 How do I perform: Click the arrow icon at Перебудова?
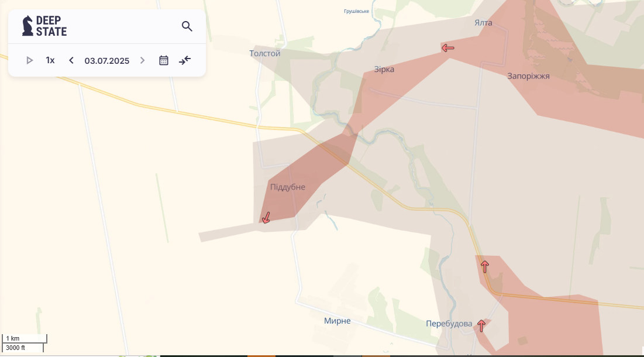(481, 326)
